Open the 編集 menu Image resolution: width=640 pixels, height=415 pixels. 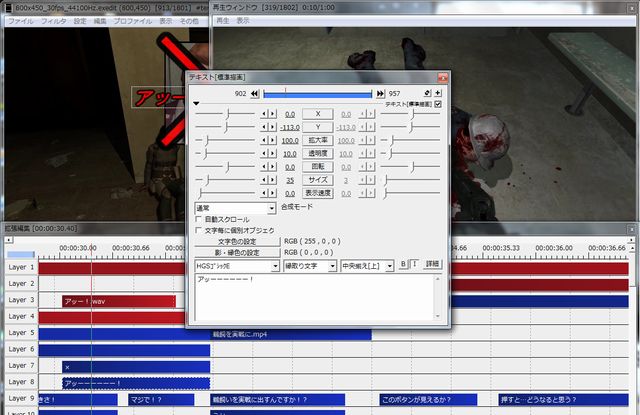point(100,21)
